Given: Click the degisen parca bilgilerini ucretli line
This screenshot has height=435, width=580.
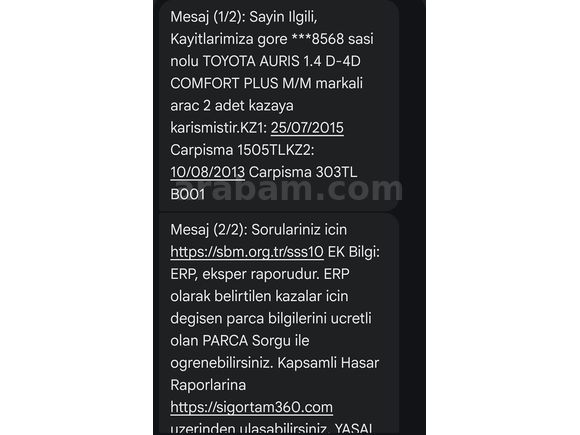Looking at the screenshot, I should pos(271,319).
